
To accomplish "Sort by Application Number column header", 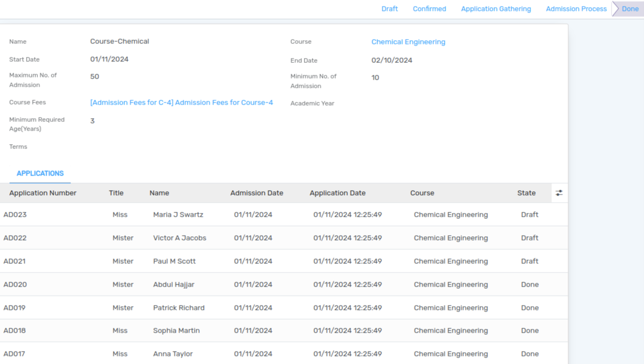I will [43, 193].
